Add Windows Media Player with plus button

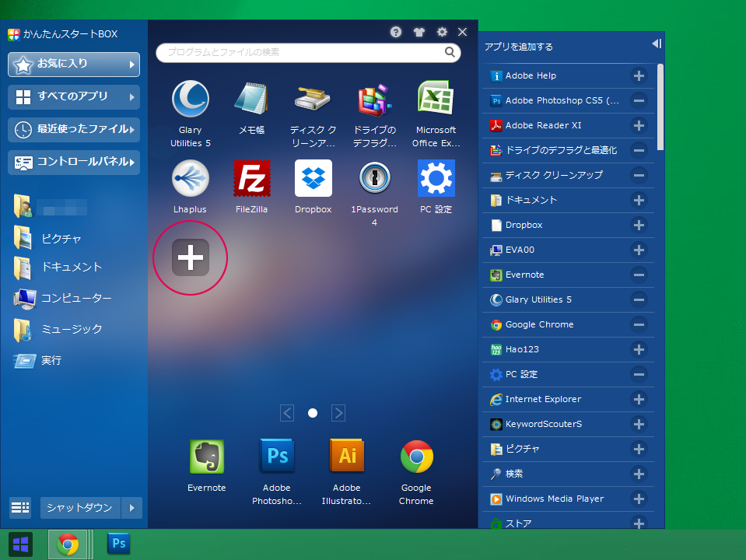[x=639, y=499]
